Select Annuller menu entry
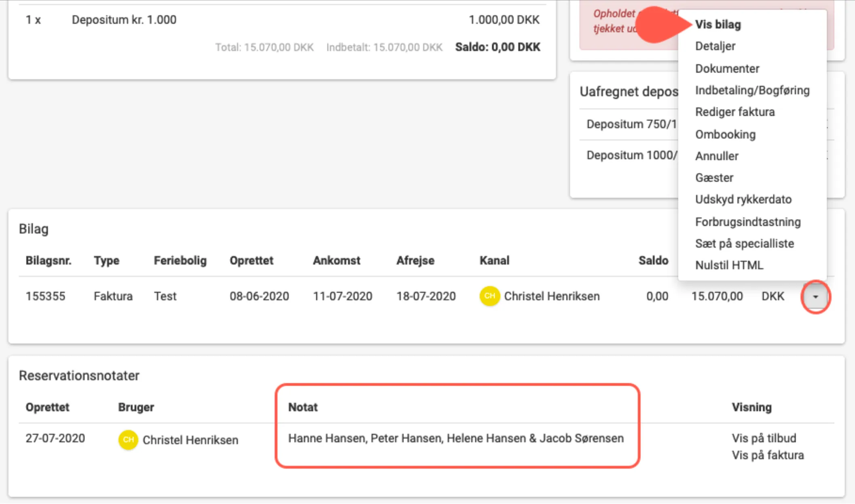This screenshot has width=855, height=504. tap(716, 156)
